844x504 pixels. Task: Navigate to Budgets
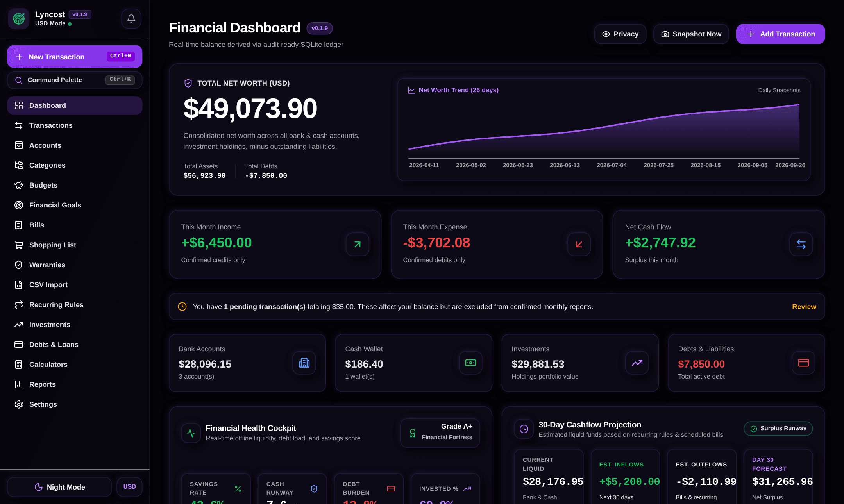point(75,185)
